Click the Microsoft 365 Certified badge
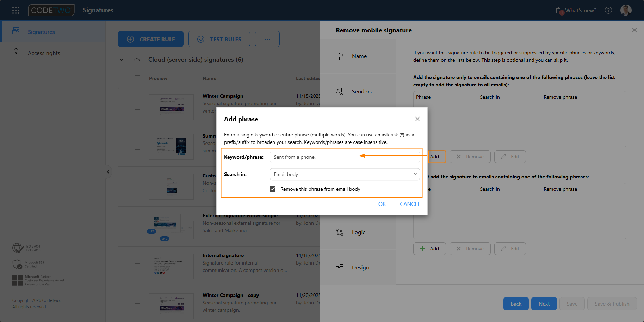This screenshot has height=322, width=644. (x=28, y=264)
